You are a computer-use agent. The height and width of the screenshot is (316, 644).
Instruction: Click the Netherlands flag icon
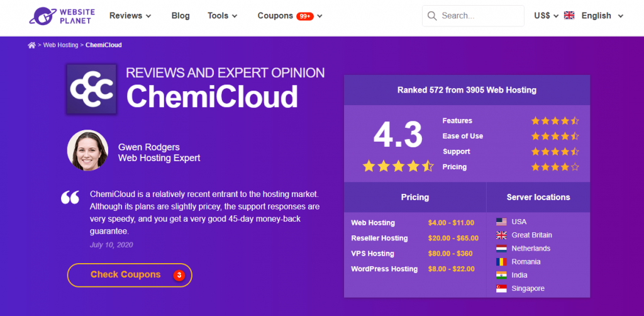pos(501,249)
